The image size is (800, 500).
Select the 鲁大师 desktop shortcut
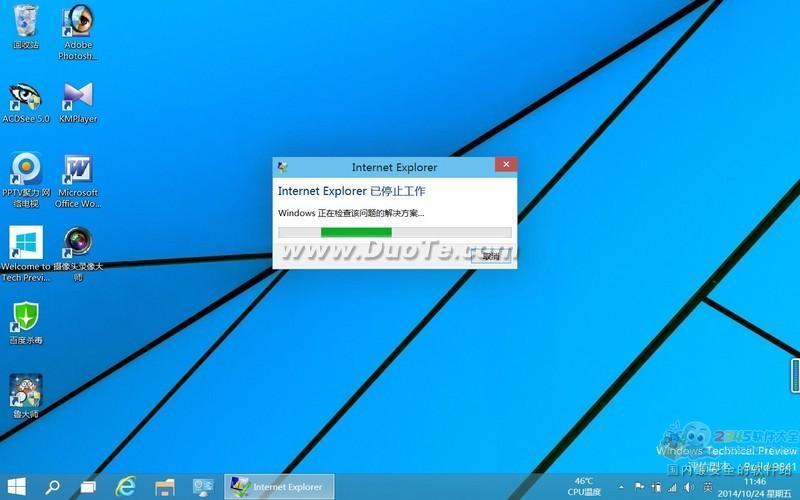click(26, 396)
